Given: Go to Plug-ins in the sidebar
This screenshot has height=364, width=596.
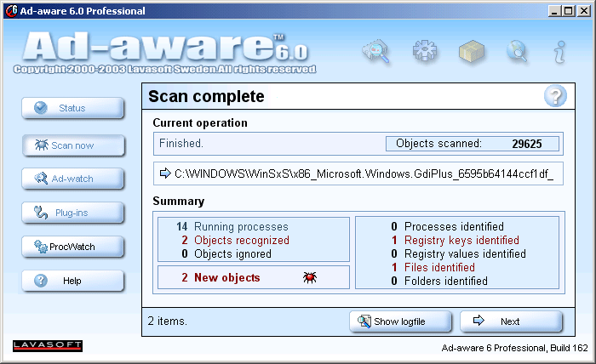Looking at the screenshot, I should pos(73,213).
